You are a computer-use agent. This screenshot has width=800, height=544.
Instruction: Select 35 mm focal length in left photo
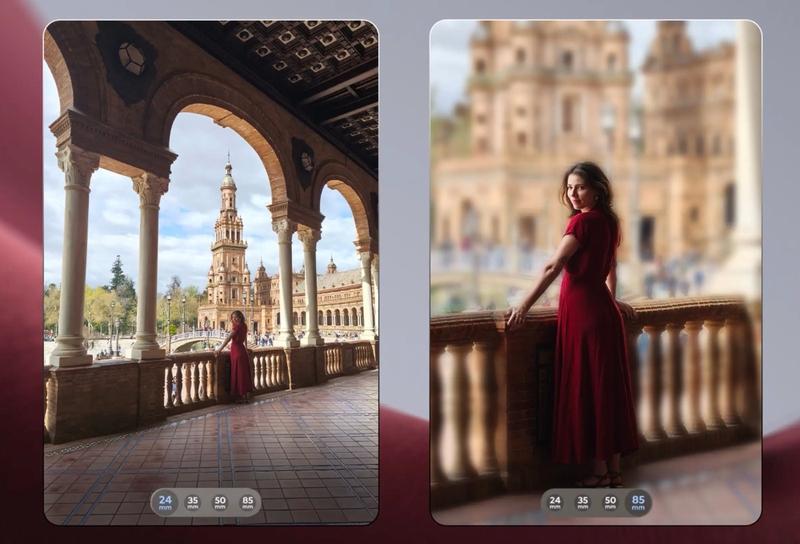(193, 503)
